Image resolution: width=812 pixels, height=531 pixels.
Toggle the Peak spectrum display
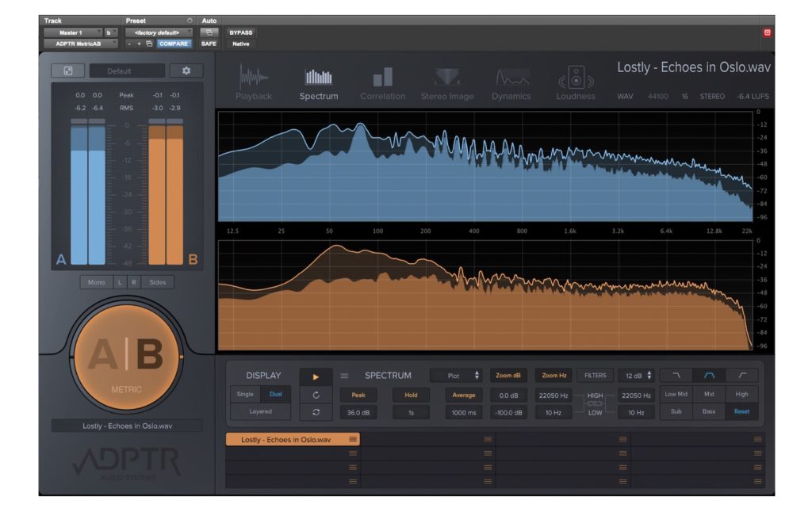358,395
